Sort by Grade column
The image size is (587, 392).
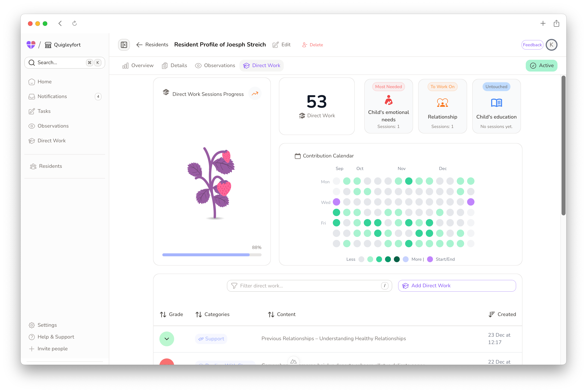[x=172, y=315]
